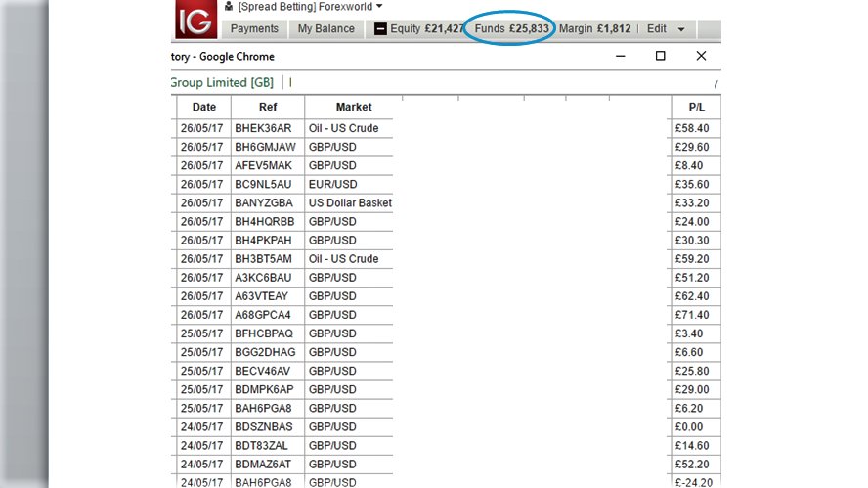Click the £51.20 P/L value
This screenshot has height=488, width=868.
(692, 278)
